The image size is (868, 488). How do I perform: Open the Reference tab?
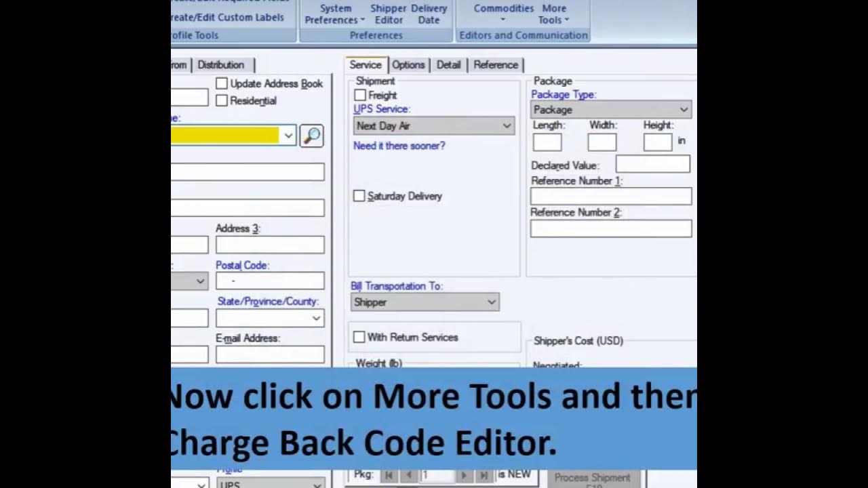[496, 64]
